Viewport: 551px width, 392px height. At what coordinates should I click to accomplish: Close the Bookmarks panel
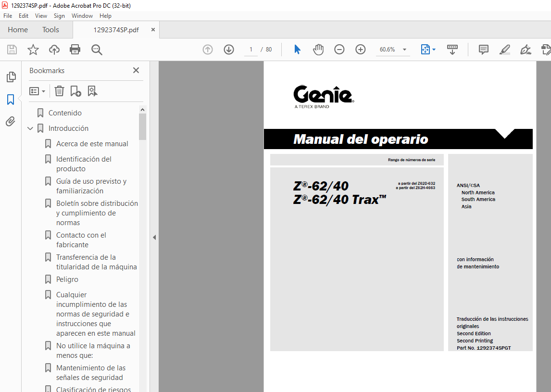[x=136, y=70]
